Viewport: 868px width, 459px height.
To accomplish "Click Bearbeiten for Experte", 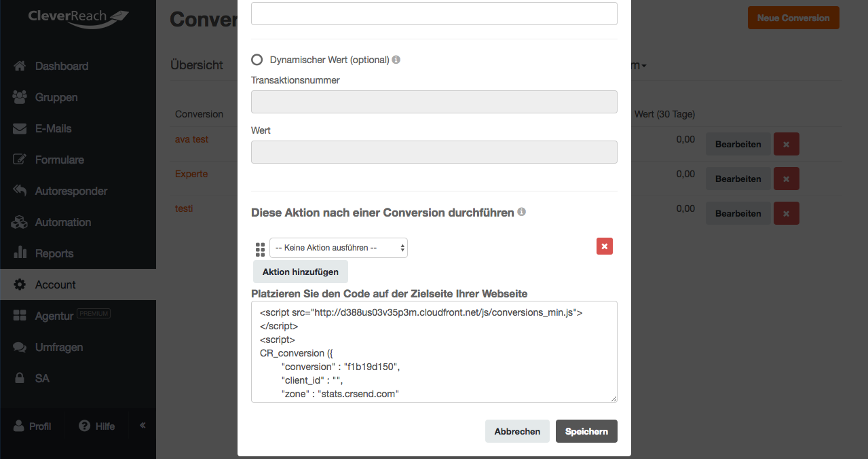I will (738, 179).
